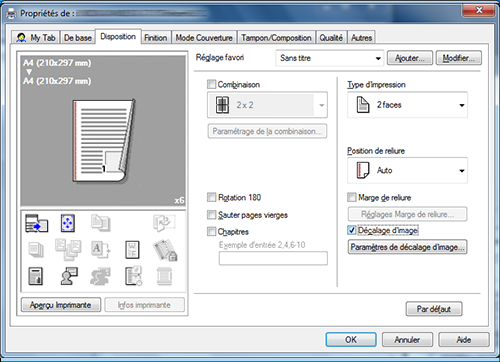Select the Autres tab
500x362 pixels.
click(361, 38)
